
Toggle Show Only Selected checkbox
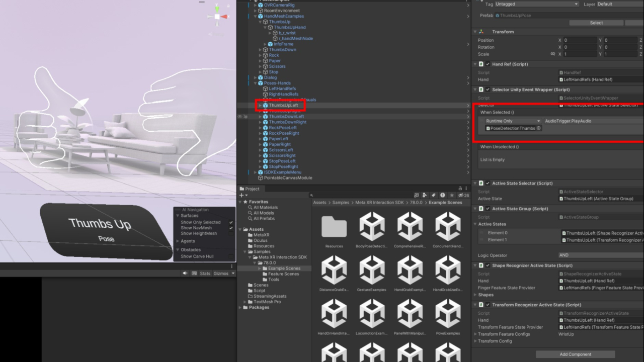pos(231,222)
